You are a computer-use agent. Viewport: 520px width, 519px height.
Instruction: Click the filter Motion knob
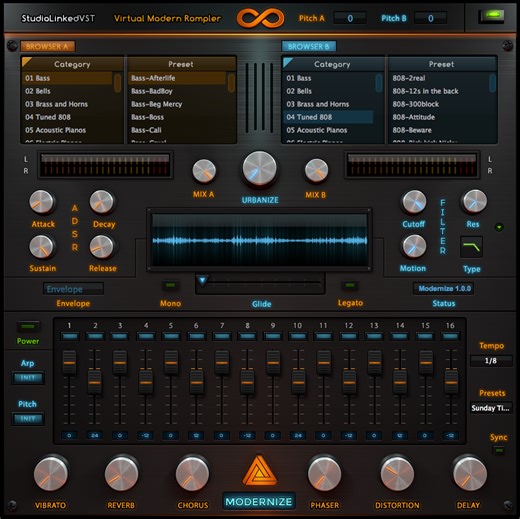tap(414, 247)
